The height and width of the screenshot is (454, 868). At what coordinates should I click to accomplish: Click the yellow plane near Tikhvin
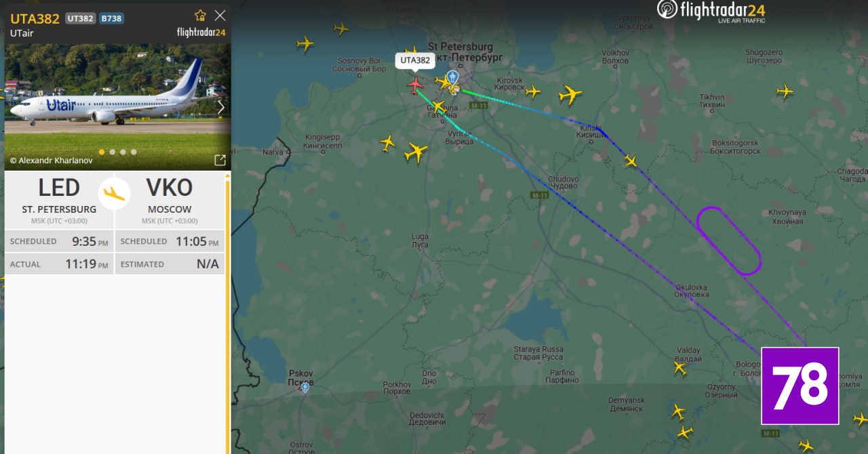tap(785, 91)
